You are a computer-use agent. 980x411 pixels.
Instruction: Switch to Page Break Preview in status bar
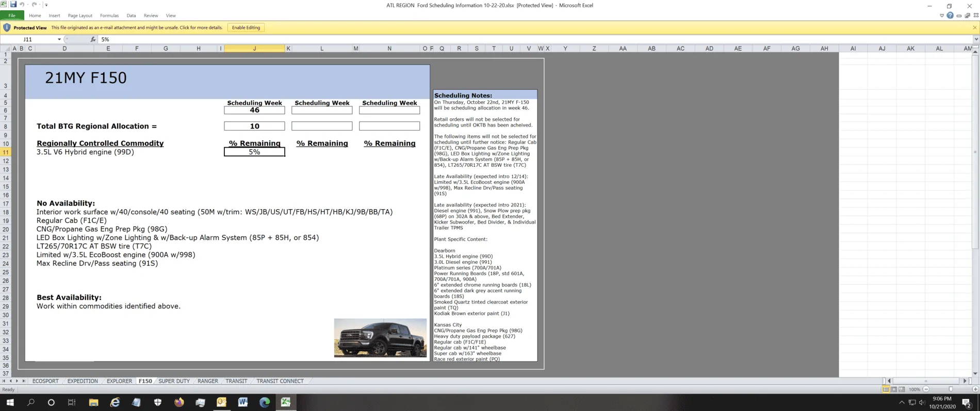(x=902, y=389)
